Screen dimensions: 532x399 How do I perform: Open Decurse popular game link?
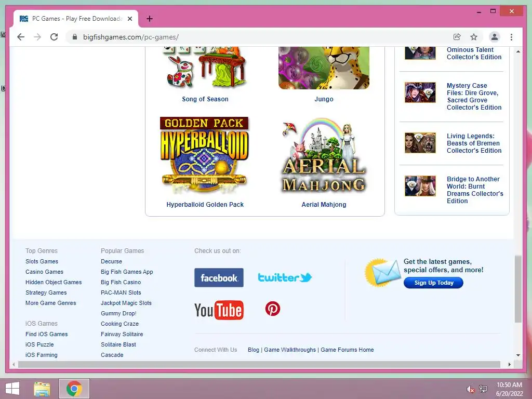coord(111,261)
